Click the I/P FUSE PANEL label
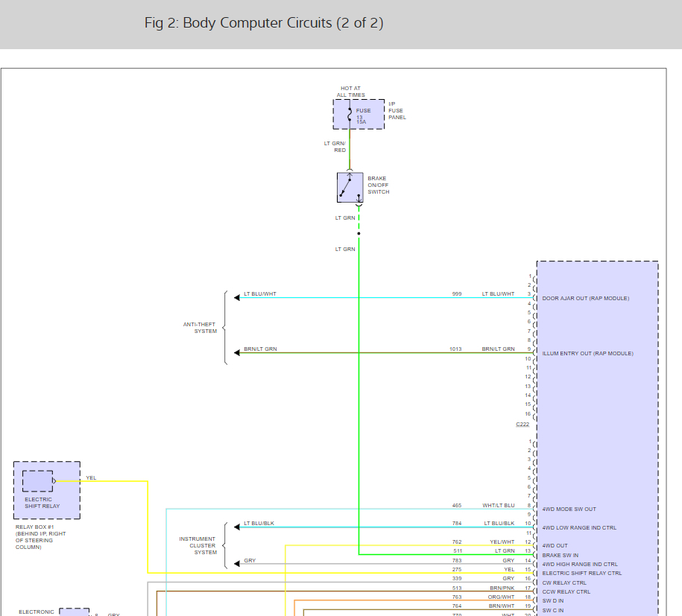682x616 pixels. coord(397,110)
